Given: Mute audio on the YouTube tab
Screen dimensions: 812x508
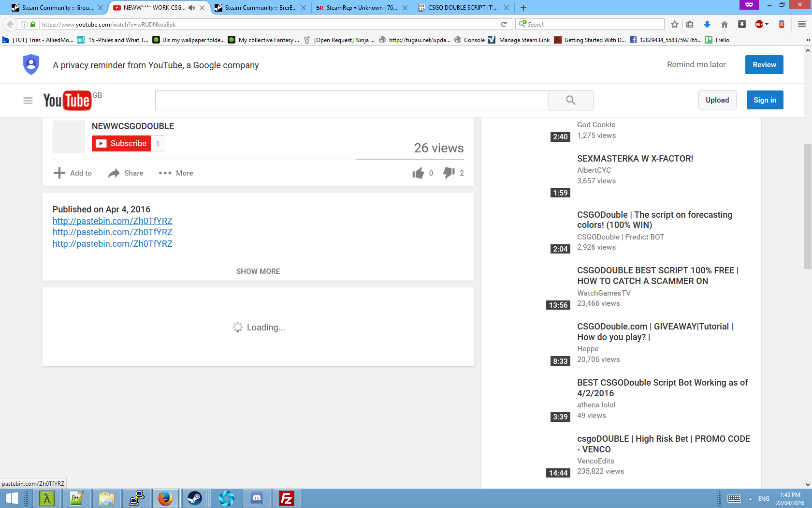Looking at the screenshot, I should point(192,8).
